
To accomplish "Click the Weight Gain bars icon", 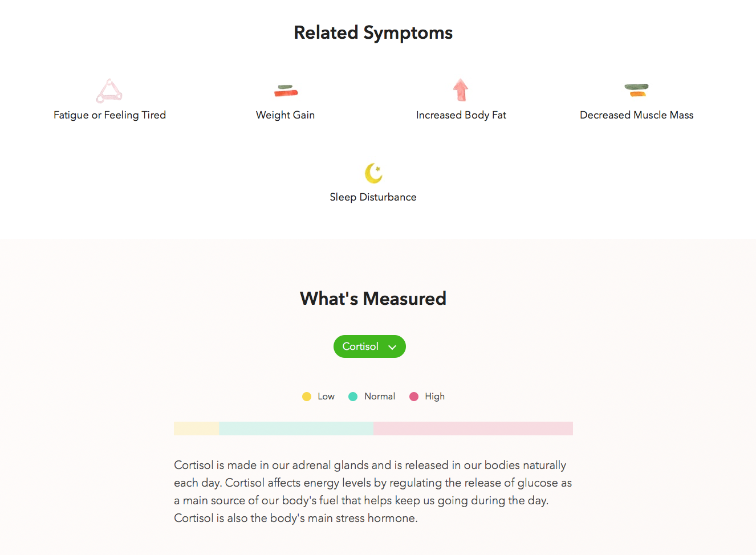I will 286,90.
